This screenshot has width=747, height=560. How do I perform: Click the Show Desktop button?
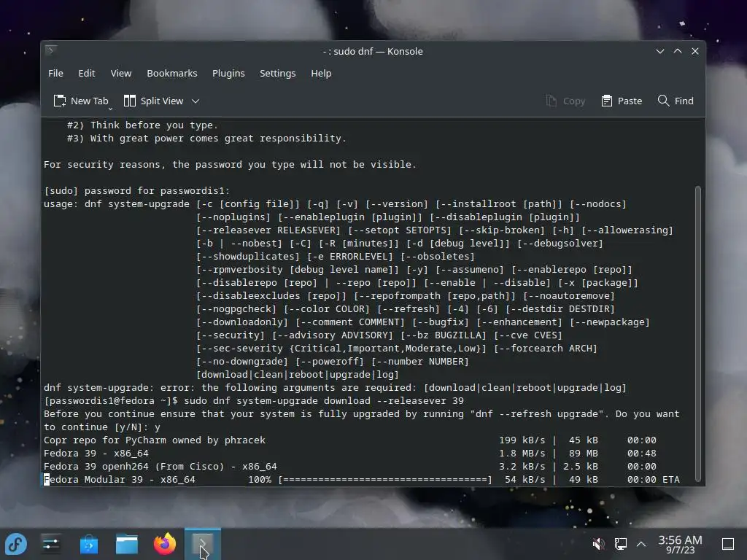728,543
